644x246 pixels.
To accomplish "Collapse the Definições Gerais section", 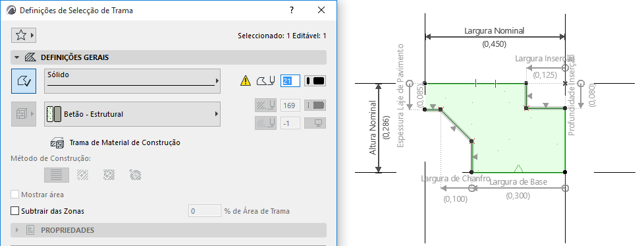I will click(x=17, y=57).
